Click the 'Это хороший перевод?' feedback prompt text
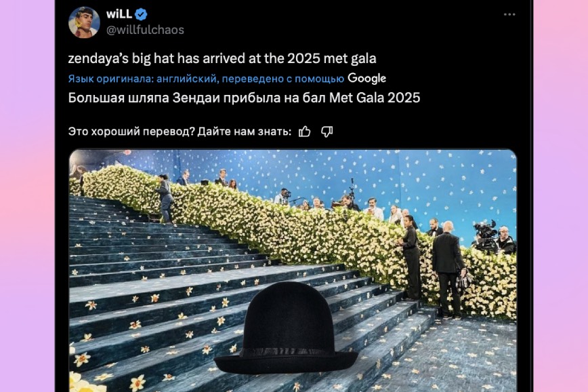 tap(131, 132)
